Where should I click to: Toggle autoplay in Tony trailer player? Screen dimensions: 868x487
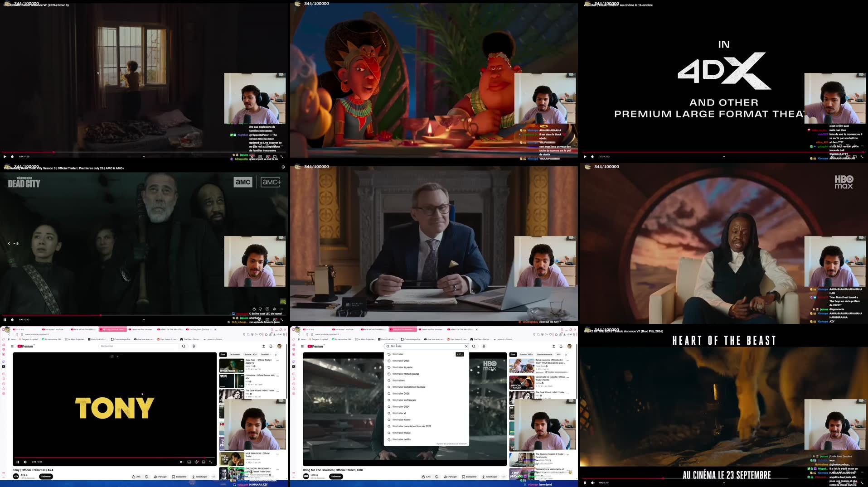pos(181,462)
